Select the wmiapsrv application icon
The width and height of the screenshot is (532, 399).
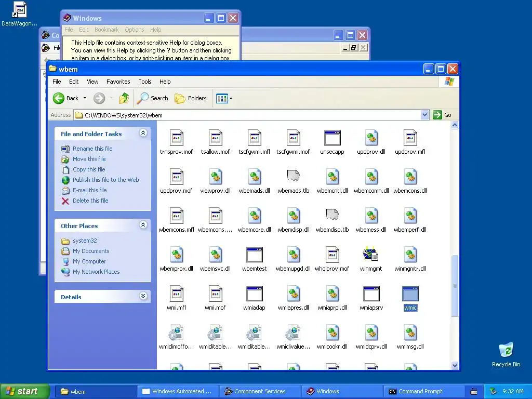[x=371, y=294]
